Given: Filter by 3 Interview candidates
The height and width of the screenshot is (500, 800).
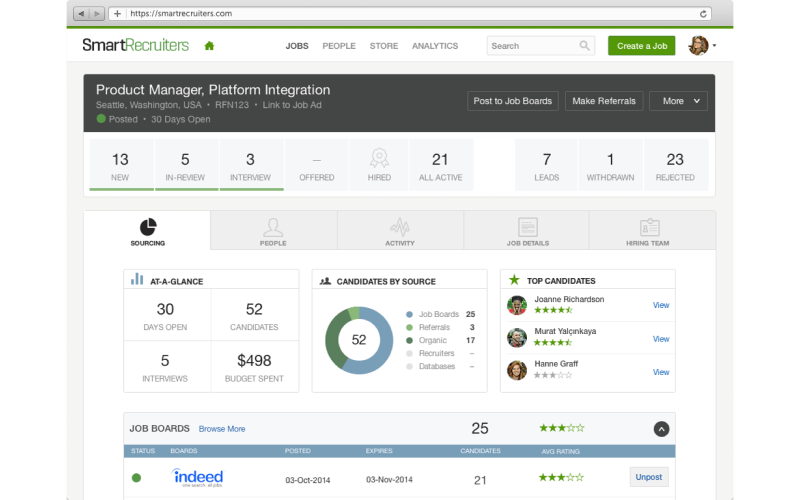Looking at the screenshot, I should (251, 165).
